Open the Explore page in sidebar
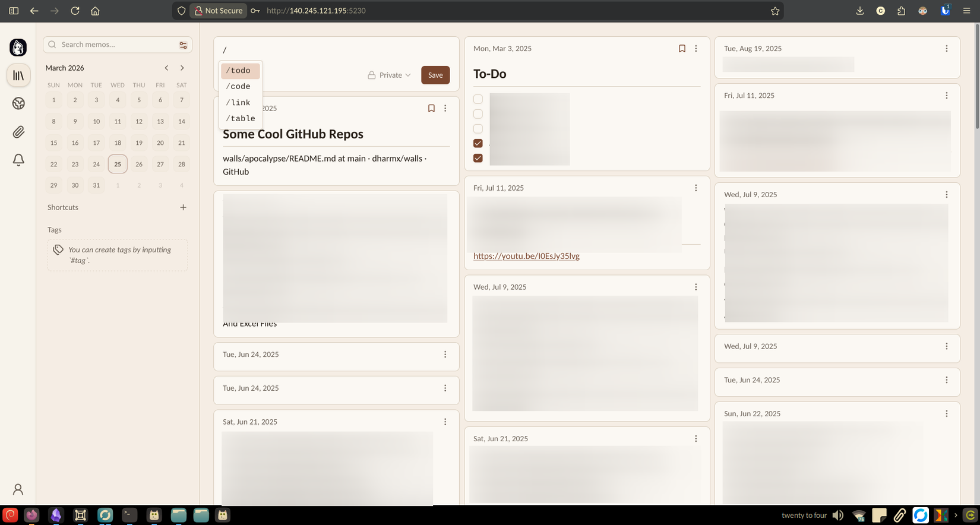 [x=18, y=103]
